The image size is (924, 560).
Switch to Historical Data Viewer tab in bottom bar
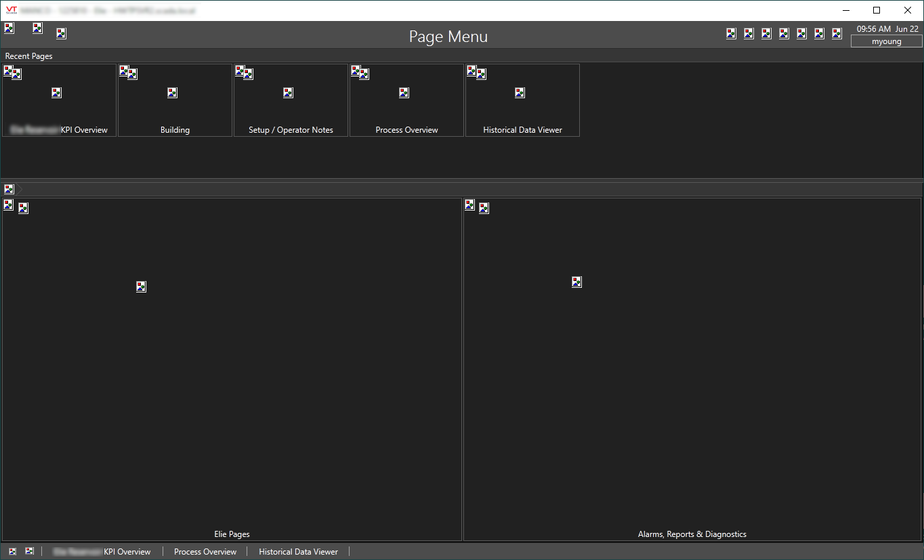[x=298, y=552]
